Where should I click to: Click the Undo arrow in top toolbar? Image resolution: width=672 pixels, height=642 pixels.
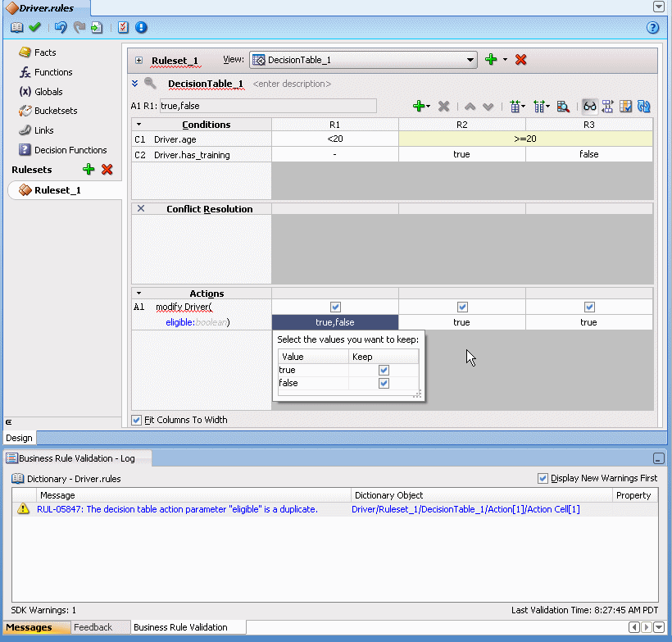[60, 27]
